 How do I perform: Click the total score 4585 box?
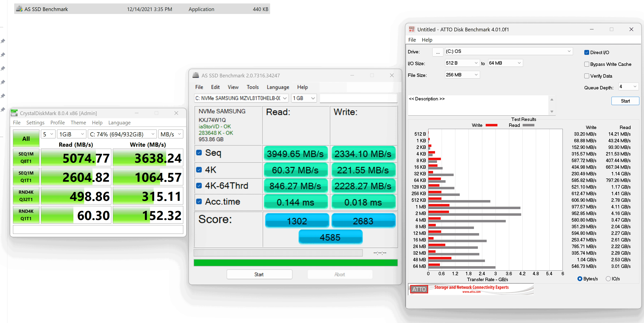pos(330,237)
